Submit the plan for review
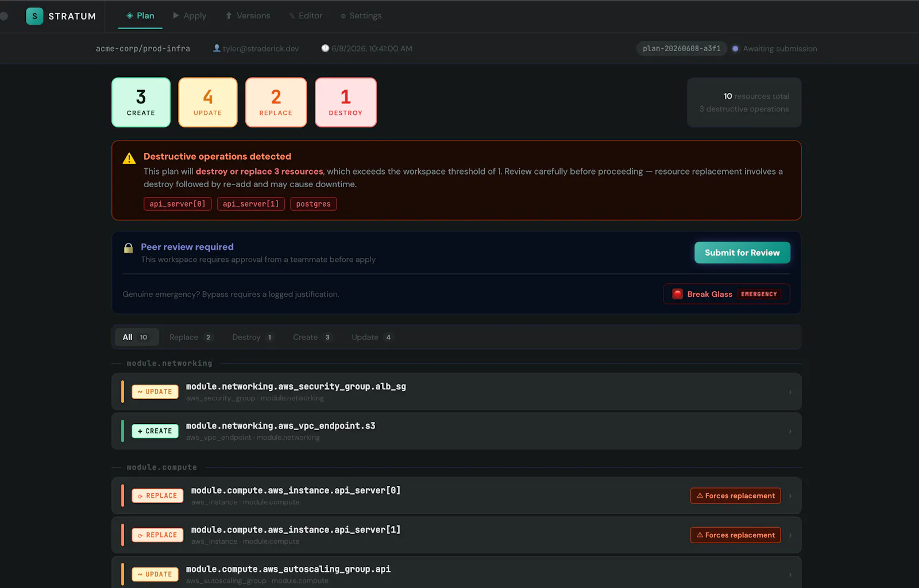The image size is (919, 588). point(742,253)
